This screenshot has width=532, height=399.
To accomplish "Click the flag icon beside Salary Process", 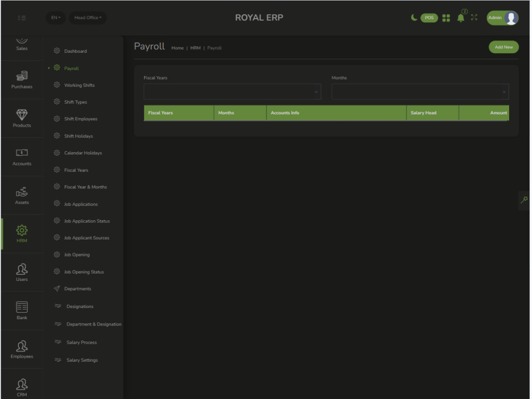I will point(58,342).
